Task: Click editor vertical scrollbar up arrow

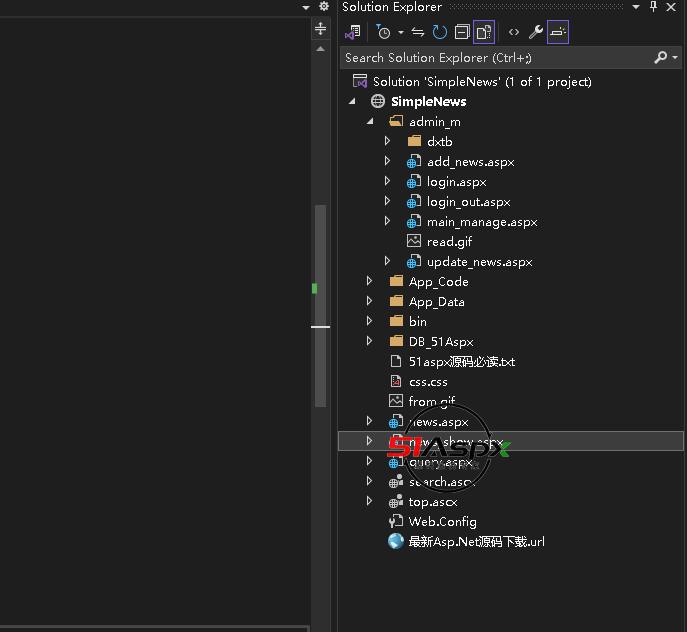Action: (320, 49)
